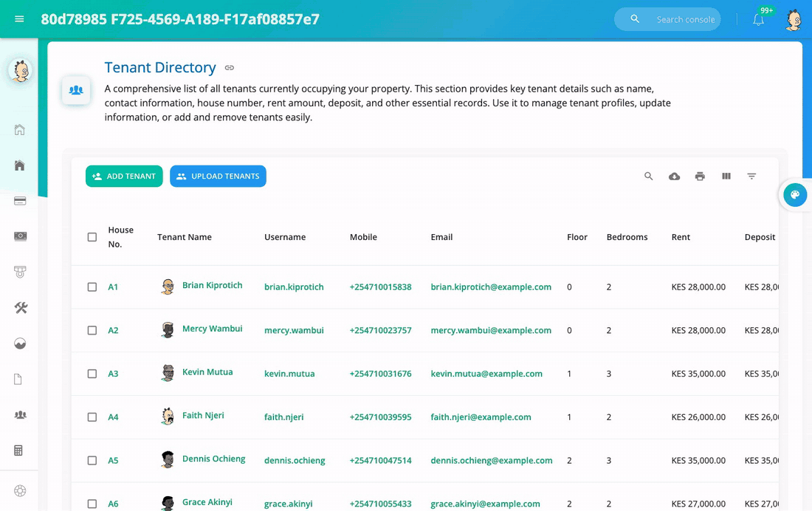
Task: Click mobile number +254710023757
Action: (381, 330)
